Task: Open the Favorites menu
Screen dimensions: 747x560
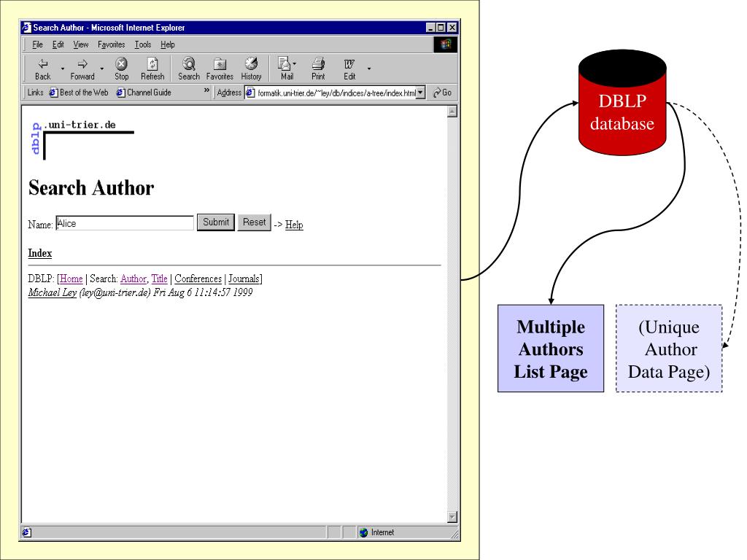Action: click(x=111, y=44)
